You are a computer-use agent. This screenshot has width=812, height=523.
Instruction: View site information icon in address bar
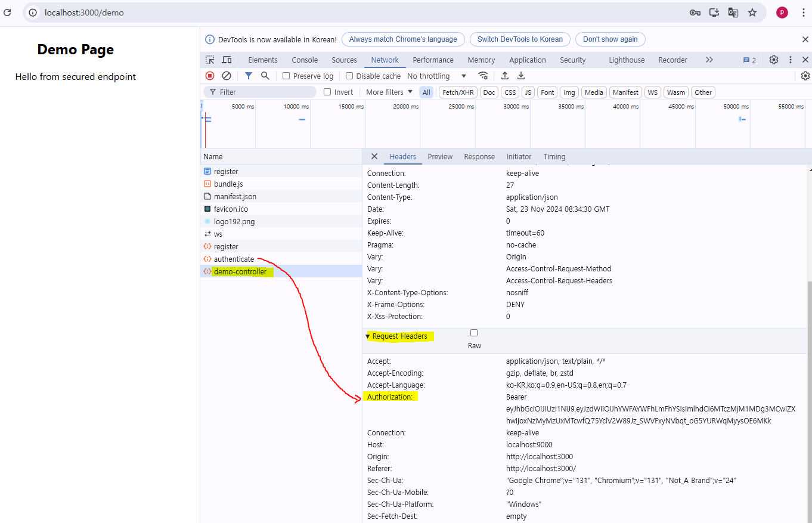pyautogui.click(x=33, y=13)
